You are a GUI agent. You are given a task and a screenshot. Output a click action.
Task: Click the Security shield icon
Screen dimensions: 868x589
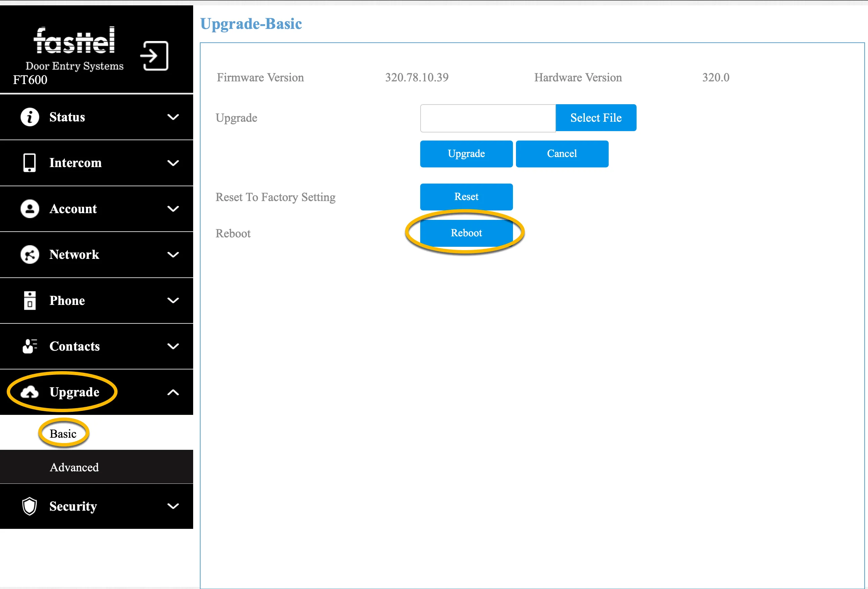click(30, 506)
